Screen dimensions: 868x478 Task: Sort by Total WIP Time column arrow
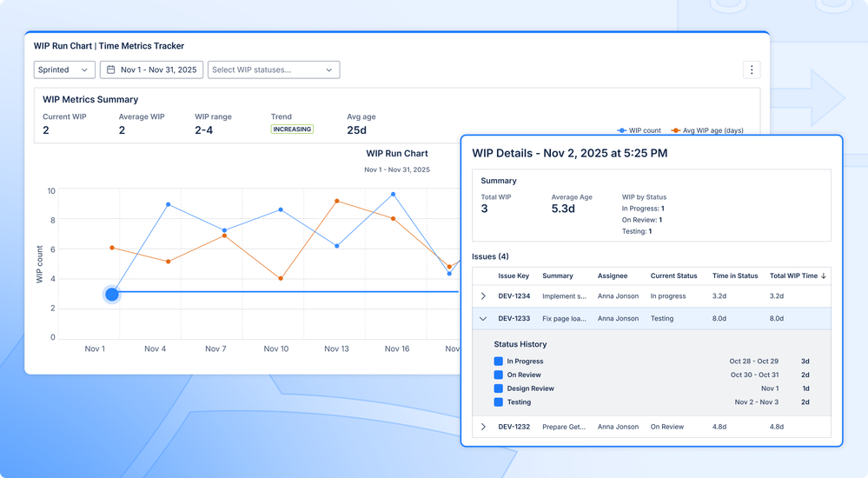pos(824,276)
